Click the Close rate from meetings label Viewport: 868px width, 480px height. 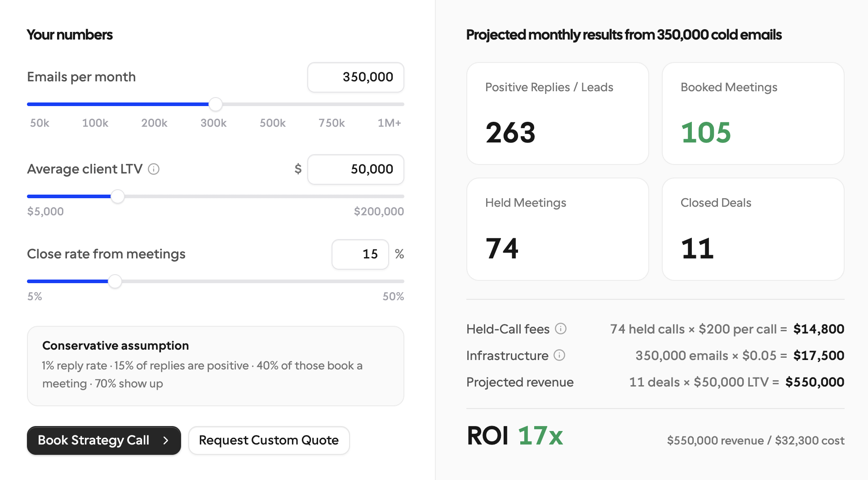tap(106, 254)
